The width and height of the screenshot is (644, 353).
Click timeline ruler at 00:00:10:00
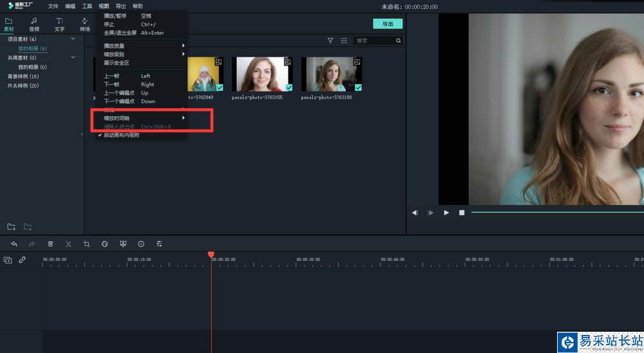click(x=139, y=260)
